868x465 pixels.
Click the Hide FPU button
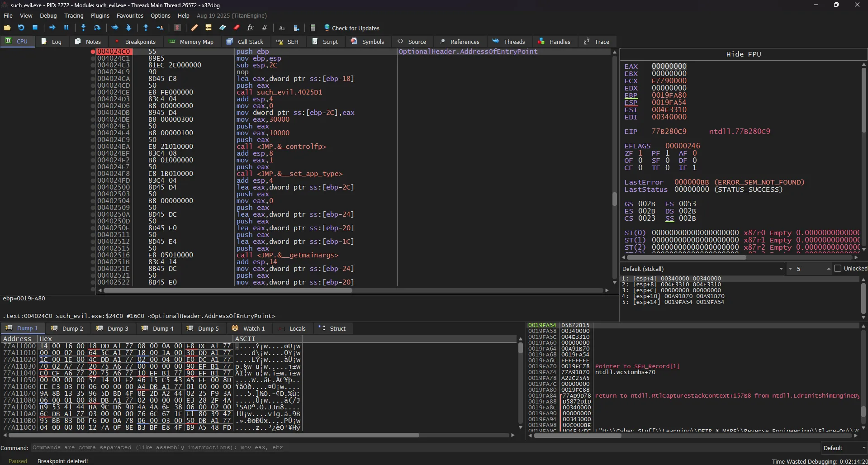[x=743, y=54]
